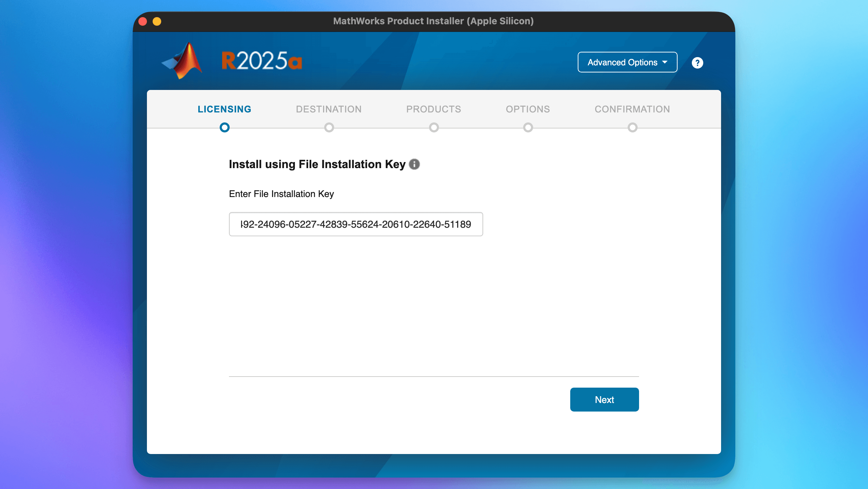Open the help question mark icon
868x489 pixels.
click(x=697, y=63)
